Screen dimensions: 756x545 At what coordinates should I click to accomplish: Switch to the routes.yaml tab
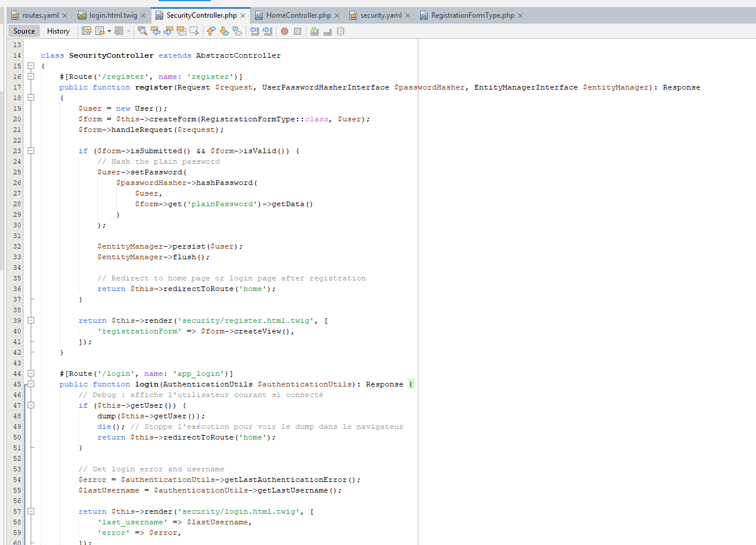[41, 15]
